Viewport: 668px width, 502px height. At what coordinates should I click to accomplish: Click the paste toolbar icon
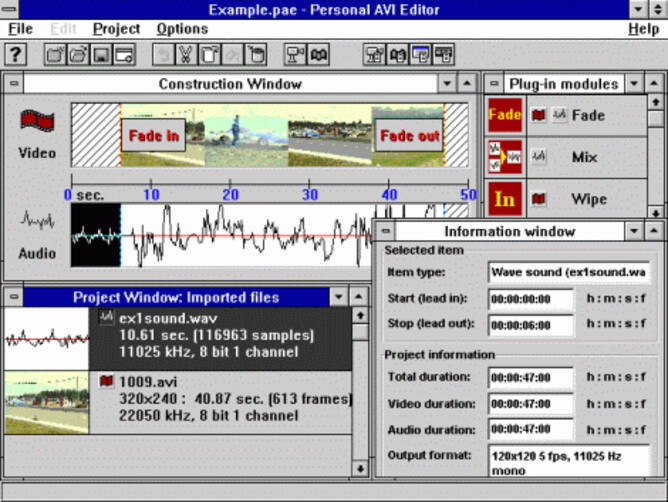pos(256,55)
